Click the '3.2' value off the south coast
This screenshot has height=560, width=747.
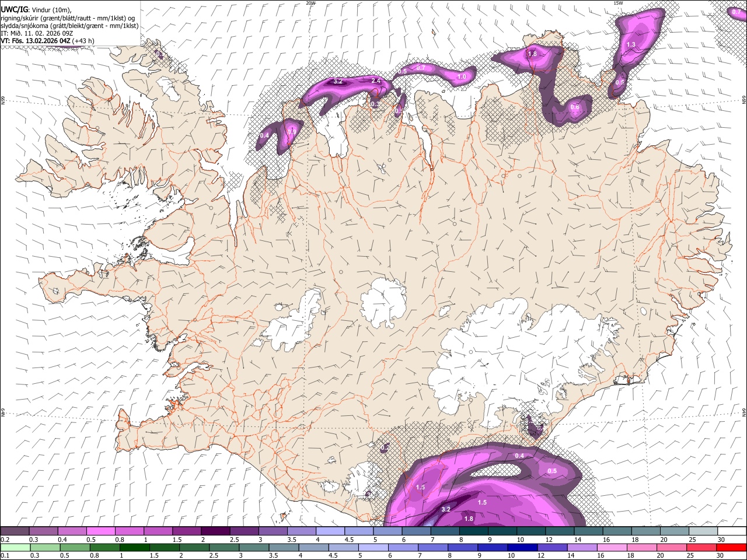point(446,509)
